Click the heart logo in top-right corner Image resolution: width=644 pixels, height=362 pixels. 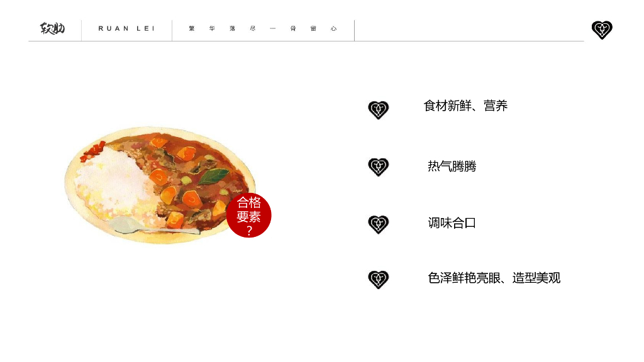pyautogui.click(x=602, y=30)
